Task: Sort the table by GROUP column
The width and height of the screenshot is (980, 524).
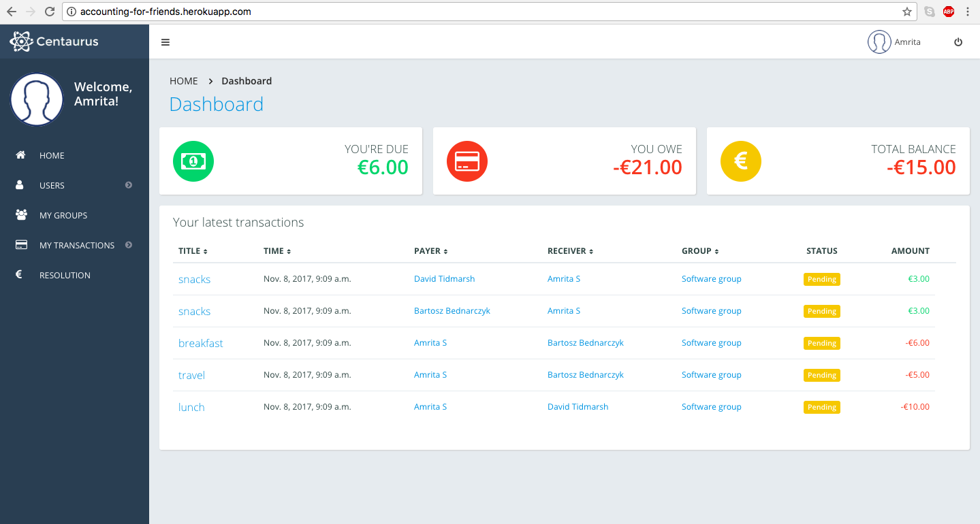Action: click(700, 251)
